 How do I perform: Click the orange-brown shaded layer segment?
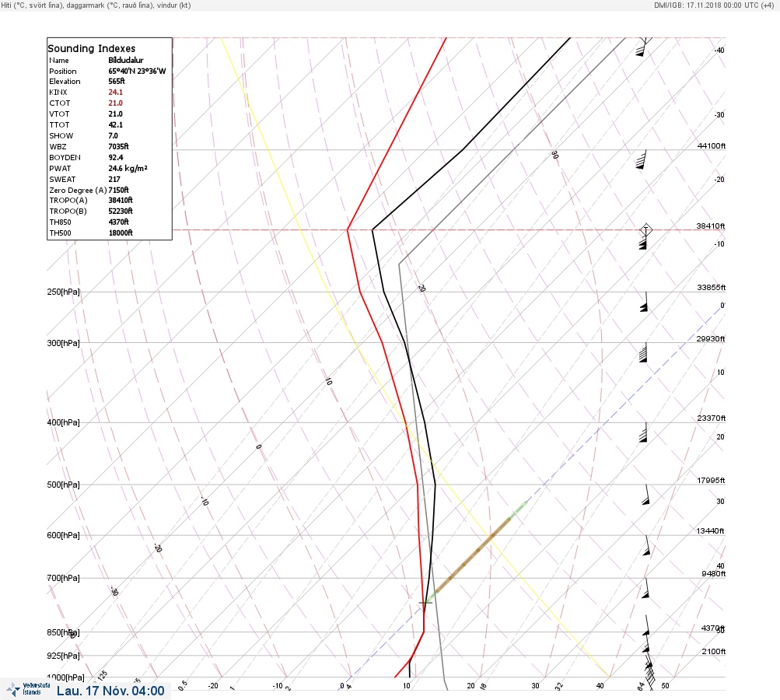pos(473,555)
